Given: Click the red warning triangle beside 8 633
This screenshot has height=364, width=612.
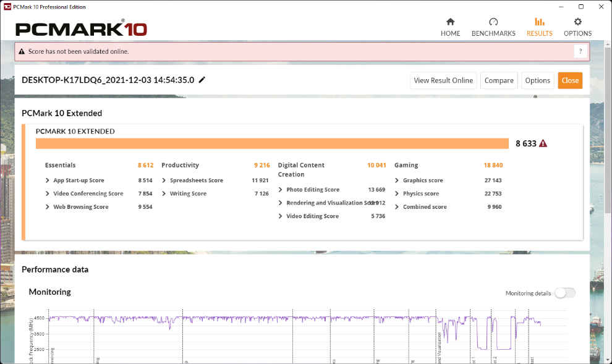Looking at the screenshot, I should pos(543,143).
